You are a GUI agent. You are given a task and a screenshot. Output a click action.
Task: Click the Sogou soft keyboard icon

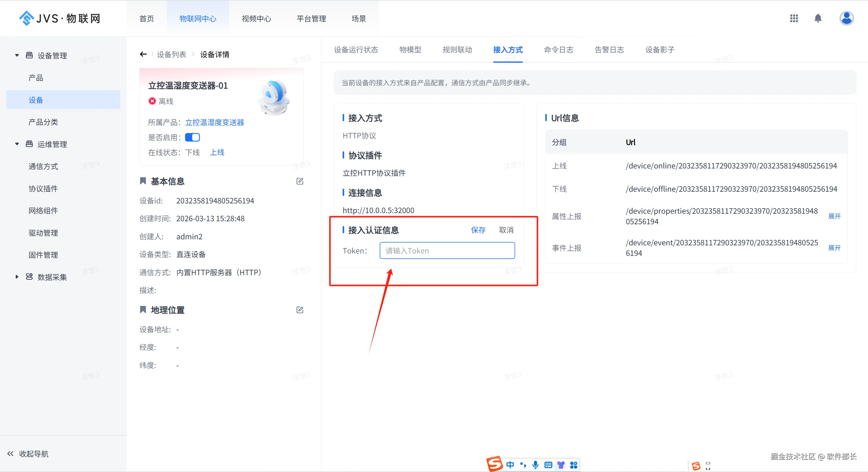coord(548,465)
